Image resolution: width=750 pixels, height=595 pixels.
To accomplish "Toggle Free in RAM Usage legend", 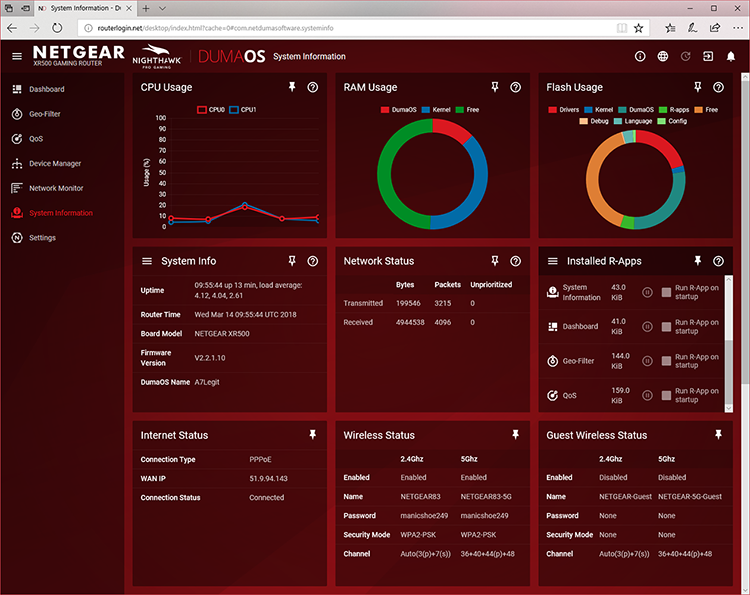I will pyautogui.click(x=467, y=110).
